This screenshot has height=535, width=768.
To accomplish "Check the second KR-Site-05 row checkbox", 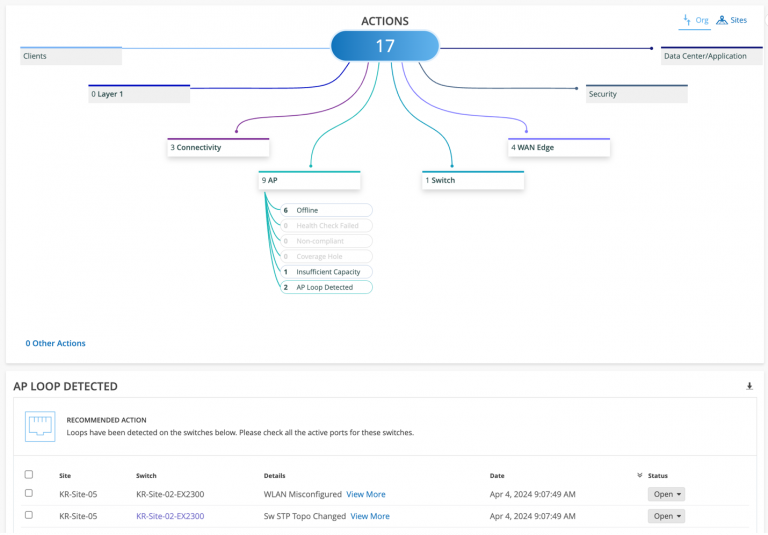I will (x=29, y=515).
